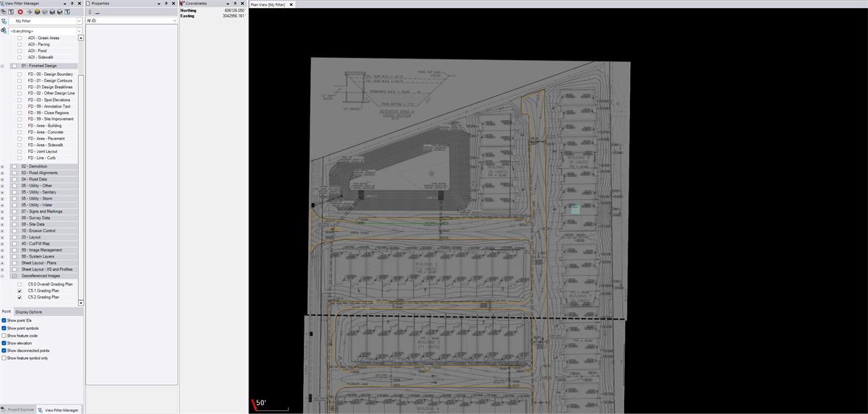Expand the 08 - Survey Data group
Image resolution: width=868 pixels, height=414 pixels.
[3, 218]
